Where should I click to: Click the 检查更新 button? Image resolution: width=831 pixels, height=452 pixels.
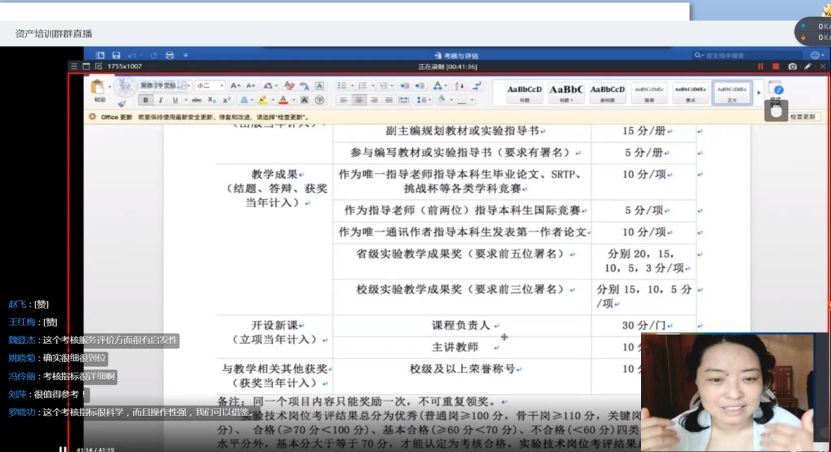803,117
